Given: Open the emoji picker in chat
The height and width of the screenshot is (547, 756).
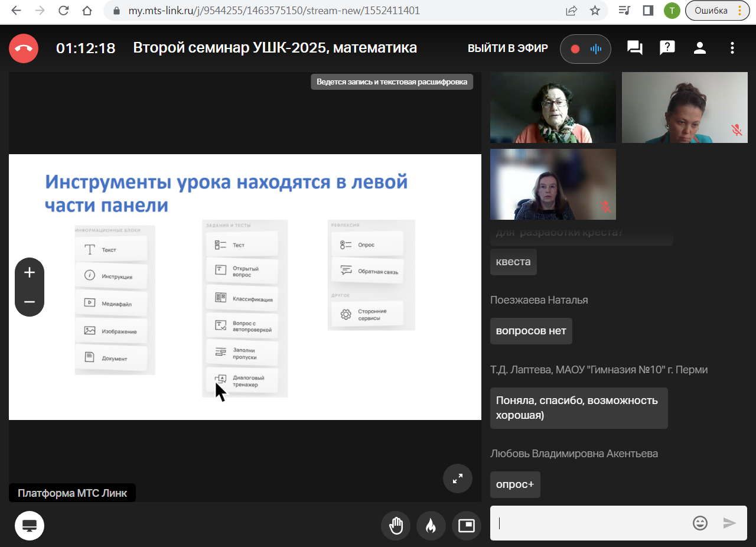Looking at the screenshot, I should [700, 523].
